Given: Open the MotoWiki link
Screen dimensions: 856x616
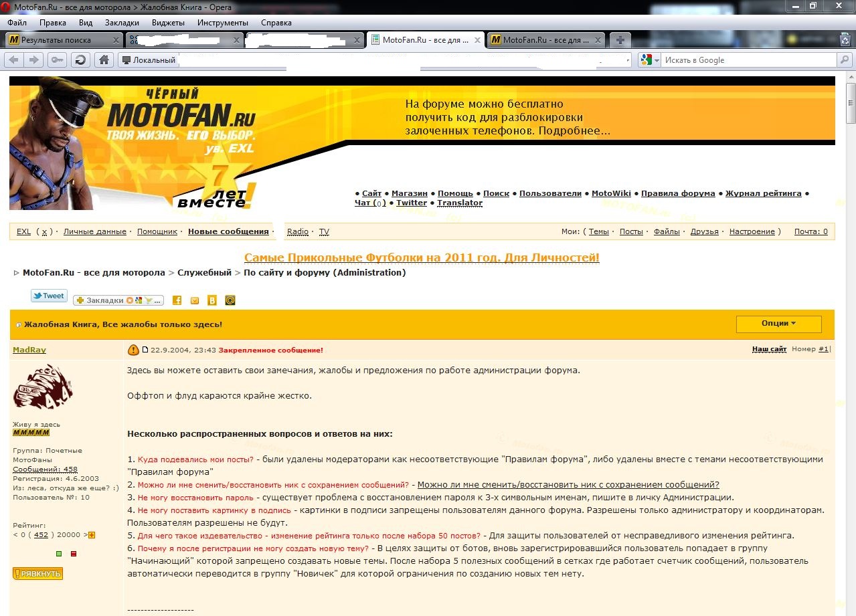Looking at the screenshot, I should point(611,193).
